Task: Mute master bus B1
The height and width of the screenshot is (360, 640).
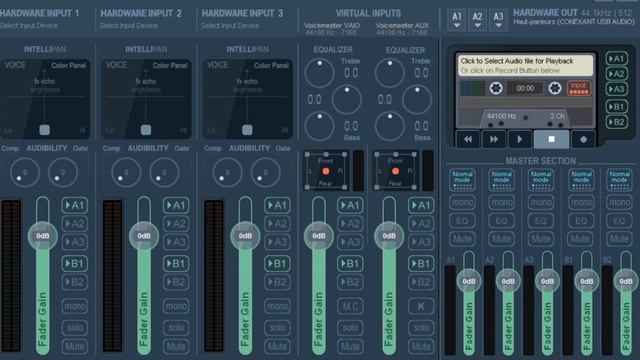Action: [x=580, y=239]
